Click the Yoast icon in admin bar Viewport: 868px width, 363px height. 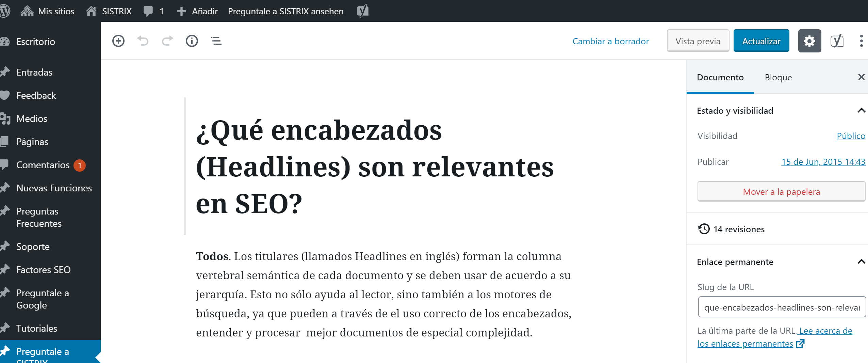(362, 11)
